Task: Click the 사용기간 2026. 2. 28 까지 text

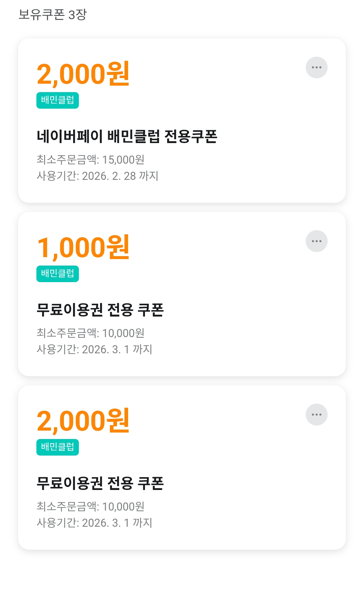Action: pos(97,176)
